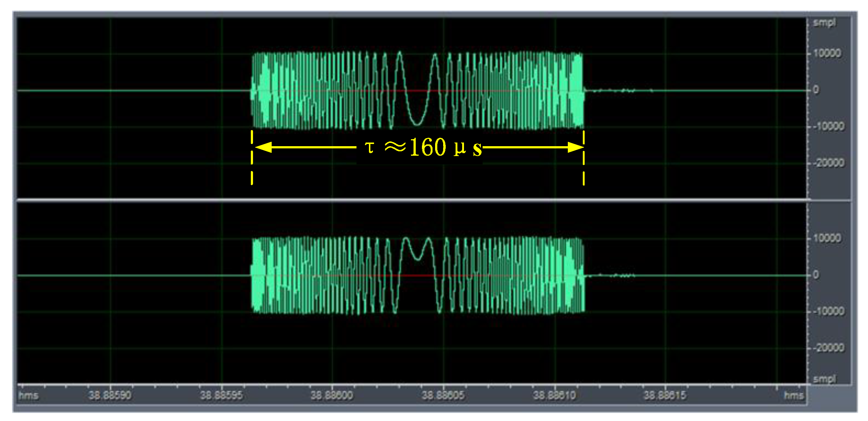868x421 pixels.
Task: Select the 38.88615 time ruler label
Action: 665,395
